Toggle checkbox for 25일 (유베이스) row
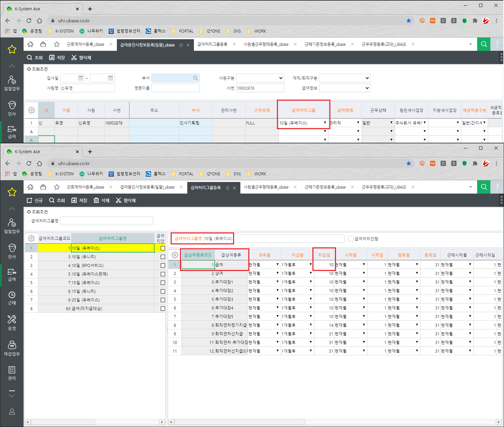Image resolution: width=504 pixels, height=427 pixels. tap(163, 300)
